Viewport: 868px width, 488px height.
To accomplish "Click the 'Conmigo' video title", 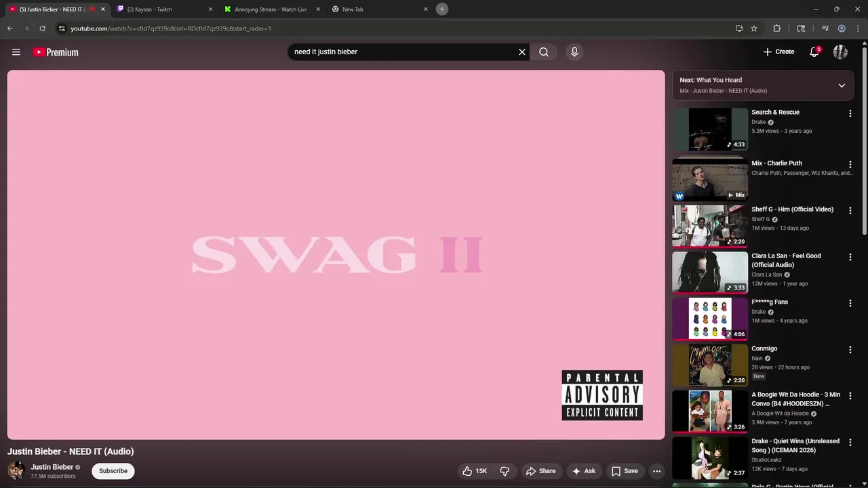I will [764, 348].
